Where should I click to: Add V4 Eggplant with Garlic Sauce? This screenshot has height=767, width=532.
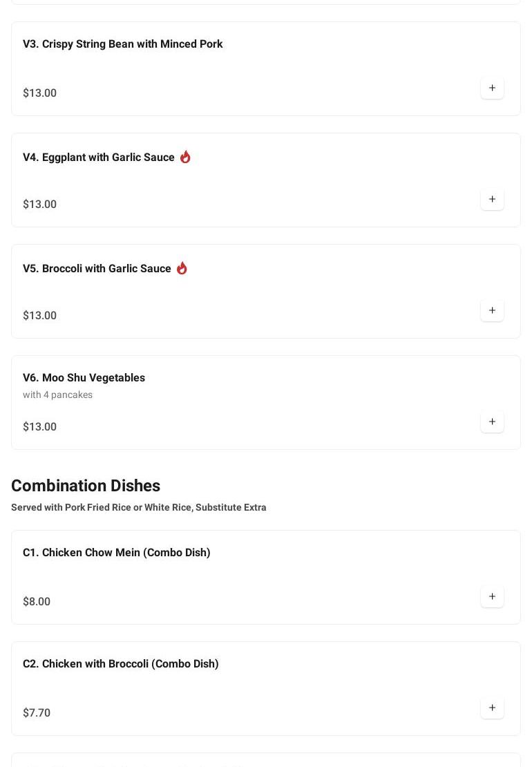click(x=492, y=200)
